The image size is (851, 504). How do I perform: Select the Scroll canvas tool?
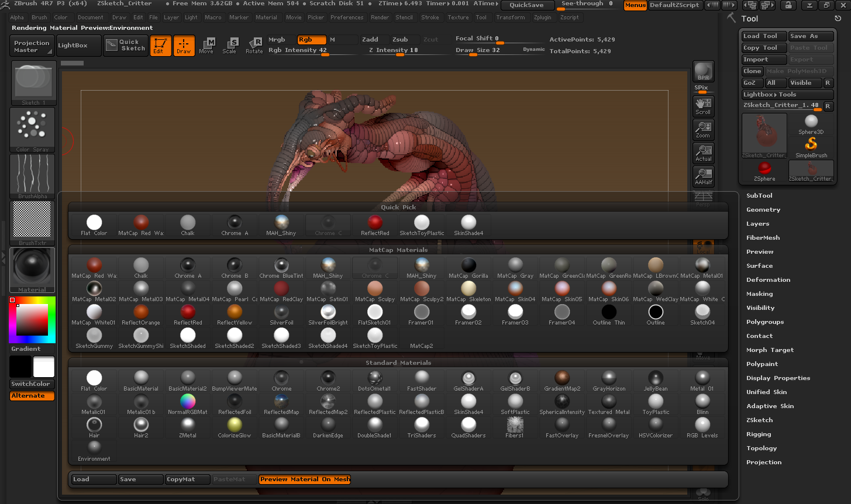pos(703,106)
